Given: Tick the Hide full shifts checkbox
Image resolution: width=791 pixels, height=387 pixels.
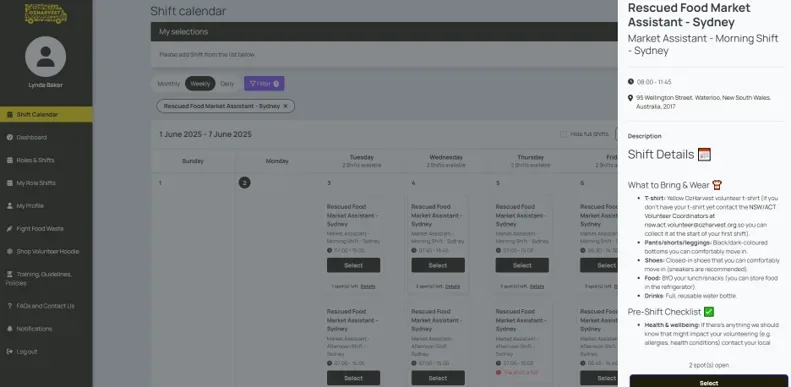Looking at the screenshot, I should tap(563, 134).
